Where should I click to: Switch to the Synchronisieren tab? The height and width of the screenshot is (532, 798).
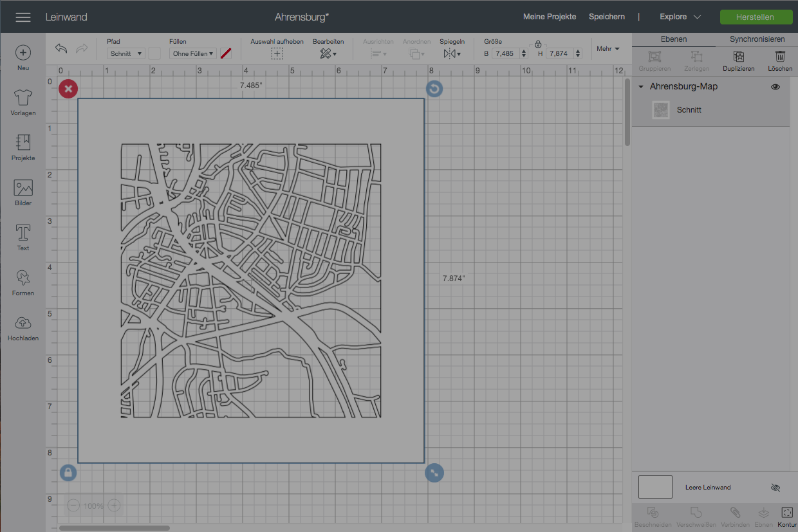point(757,39)
